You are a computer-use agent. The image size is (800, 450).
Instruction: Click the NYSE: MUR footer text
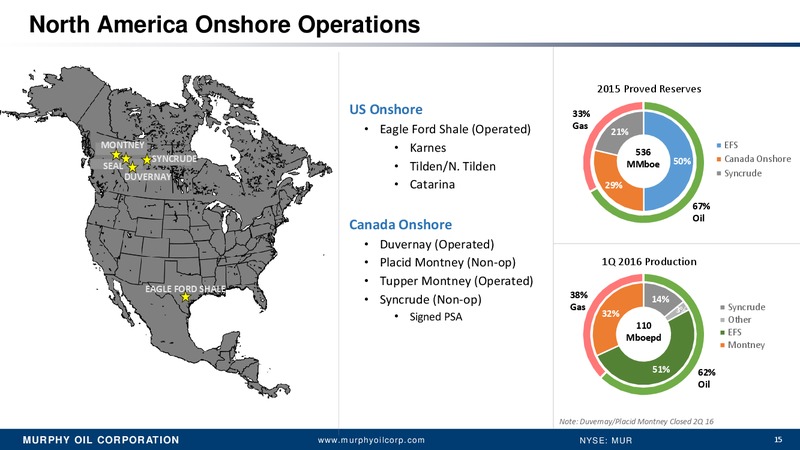pos(606,440)
